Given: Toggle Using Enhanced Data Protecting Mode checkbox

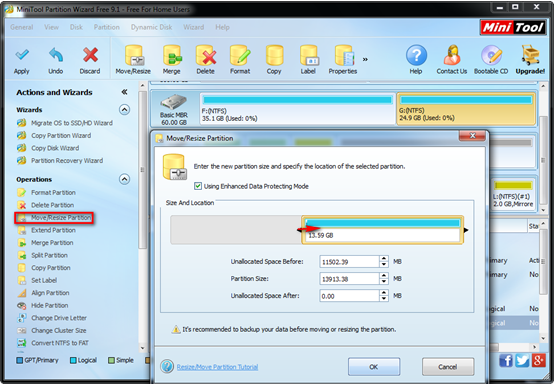Looking at the screenshot, I should pos(198,186).
